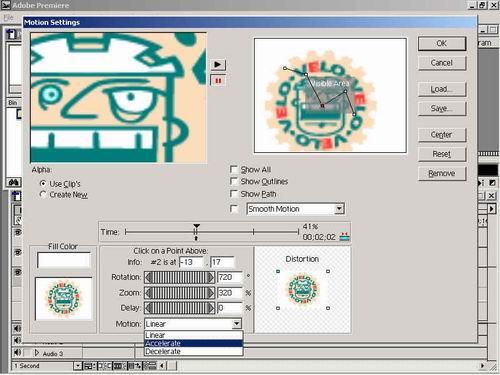Click the Delay slider left arrow
This screenshot has width=500, height=375.
[148, 308]
